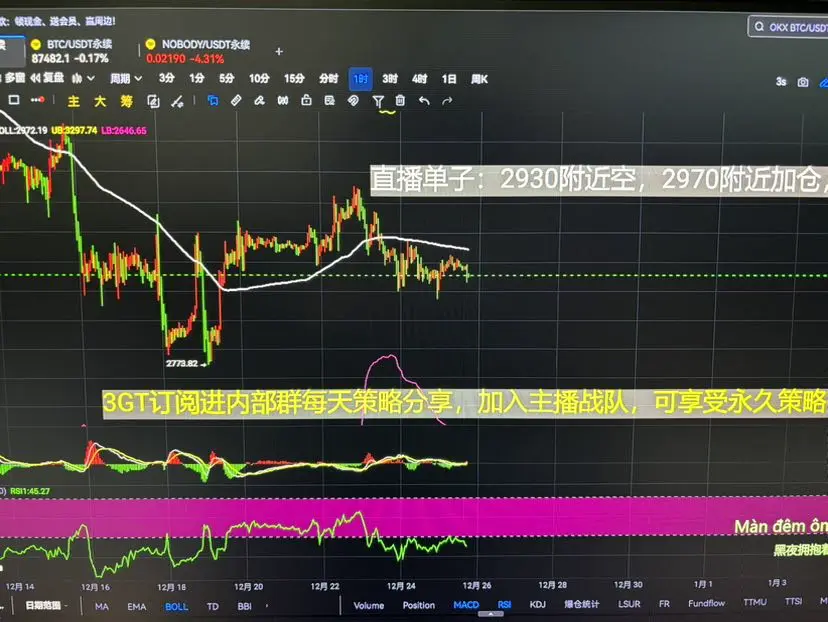Enable the EMA overlay indicator
The width and height of the screenshot is (828, 622).
[137, 607]
